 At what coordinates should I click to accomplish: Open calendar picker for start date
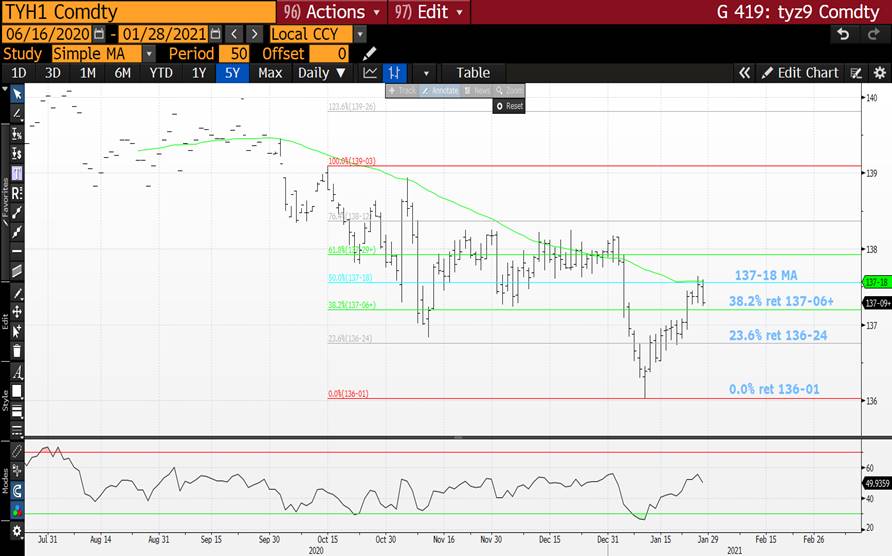98,34
